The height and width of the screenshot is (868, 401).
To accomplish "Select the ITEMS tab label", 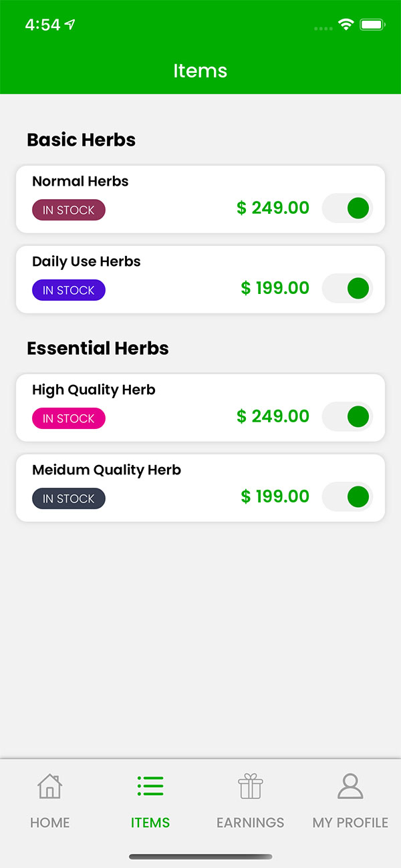I will 150,823.
